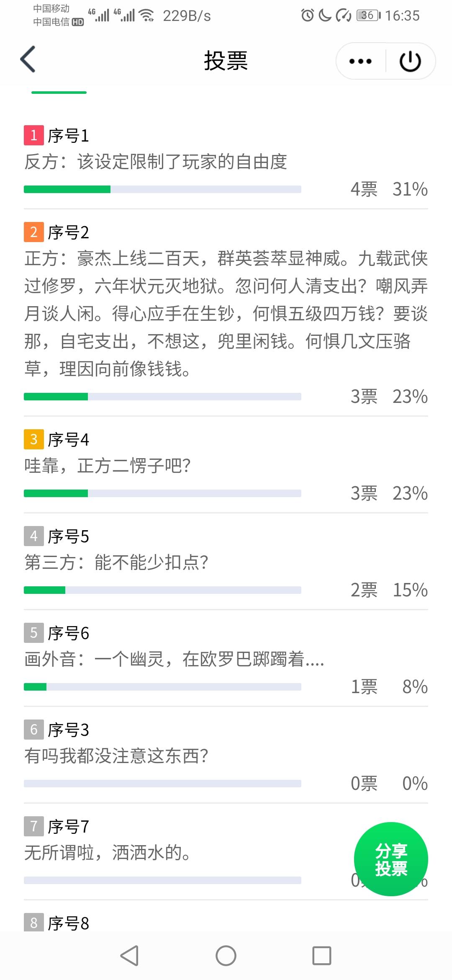Tap the red rank 1 badge
The height and width of the screenshot is (980, 452).
pos(34,135)
